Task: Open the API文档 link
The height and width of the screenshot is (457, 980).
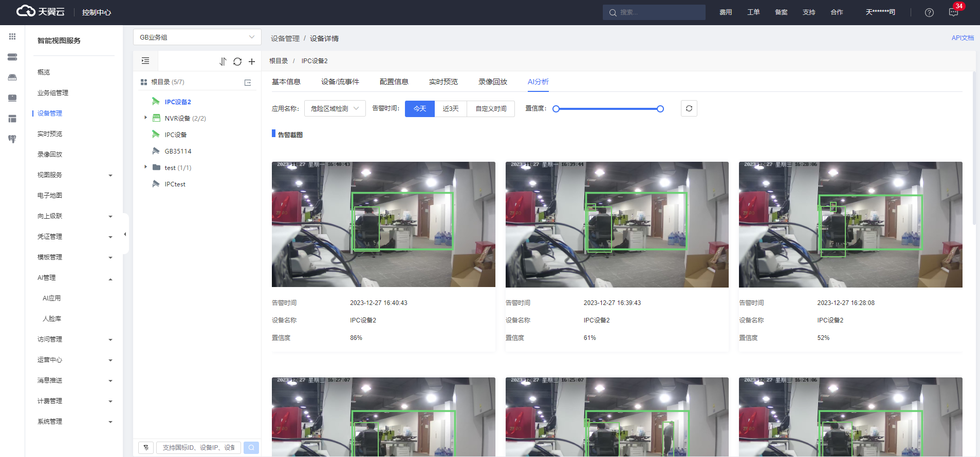Action: (x=963, y=38)
